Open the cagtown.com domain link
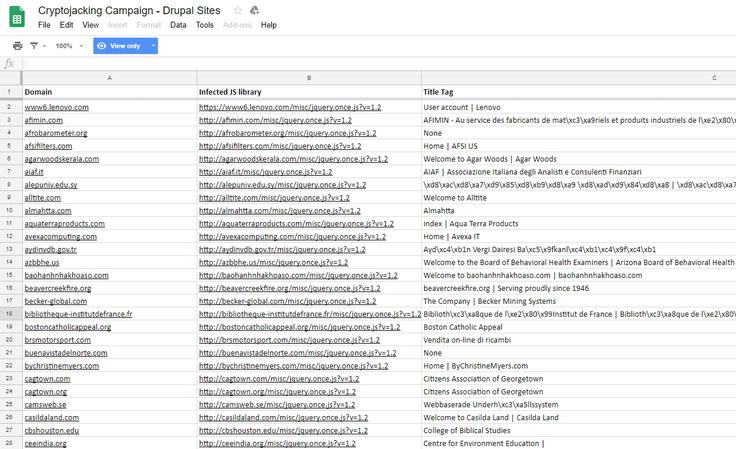 pyautogui.click(x=47, y=379)
